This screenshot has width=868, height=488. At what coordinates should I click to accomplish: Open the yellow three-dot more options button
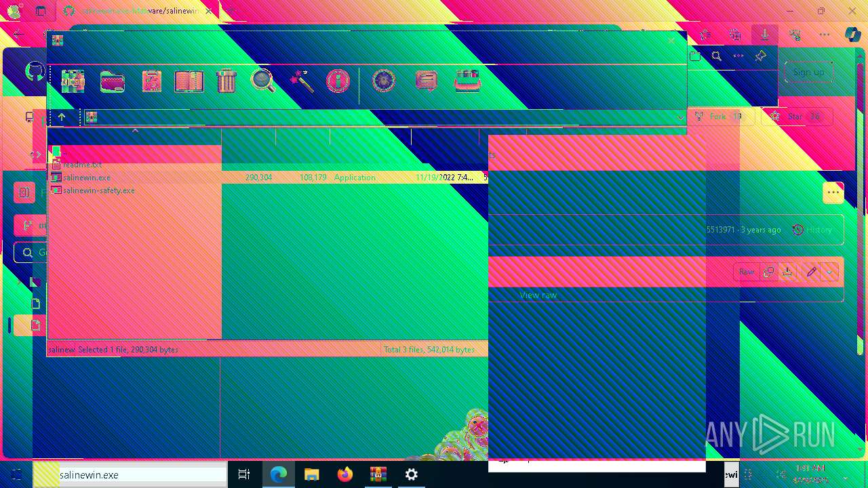coord(833,192)
